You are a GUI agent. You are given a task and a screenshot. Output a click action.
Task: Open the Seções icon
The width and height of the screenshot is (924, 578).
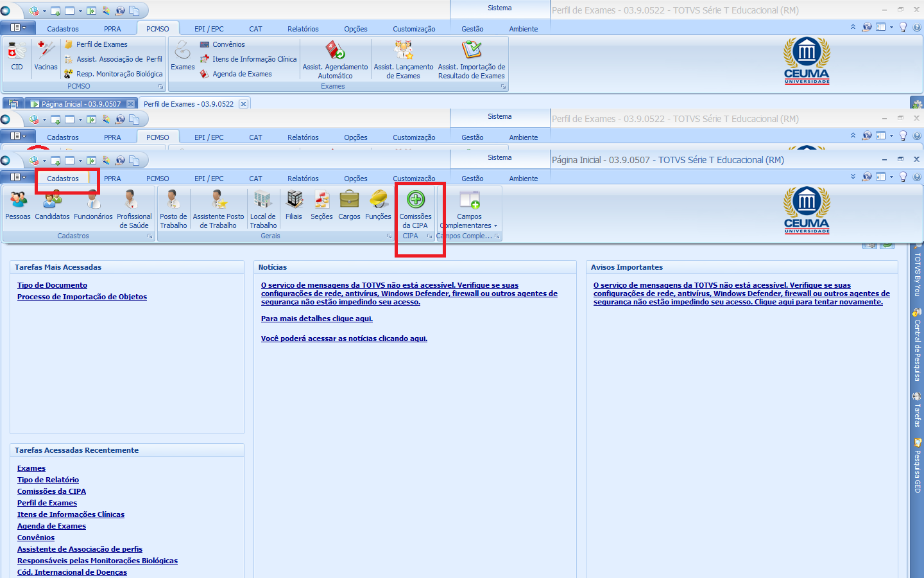click(321, 206)
